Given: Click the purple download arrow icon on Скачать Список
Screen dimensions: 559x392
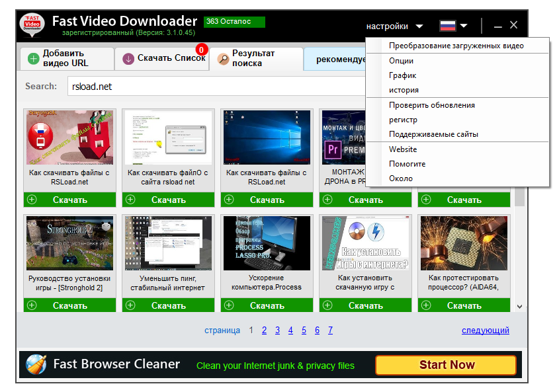Looking at the screenshot, I should point(128,58).
